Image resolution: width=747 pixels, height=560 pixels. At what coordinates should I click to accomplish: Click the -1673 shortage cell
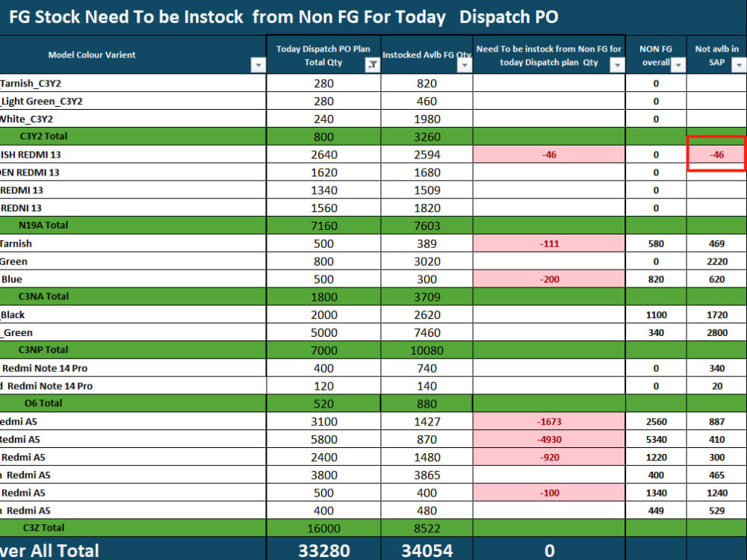[549, 421]
